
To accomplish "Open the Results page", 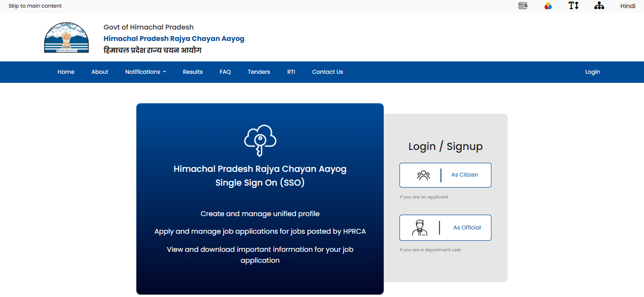I will [193, 72].
